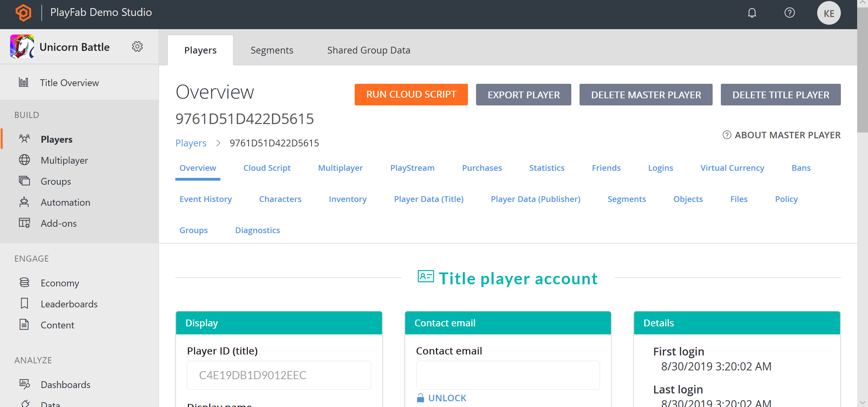Select the Virtual Currency tab
Viewport: 868px width, 407px height.
[731, 167]
